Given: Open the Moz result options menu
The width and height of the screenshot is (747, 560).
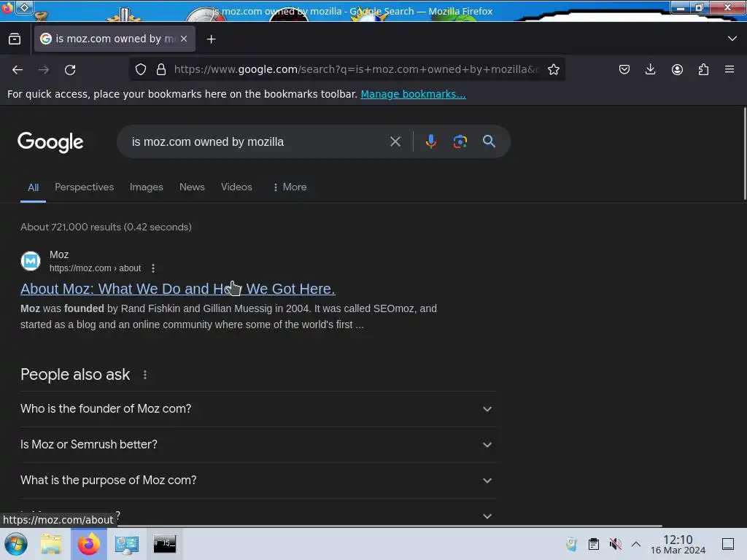Looking at the screenshot, I should (153, 268).
